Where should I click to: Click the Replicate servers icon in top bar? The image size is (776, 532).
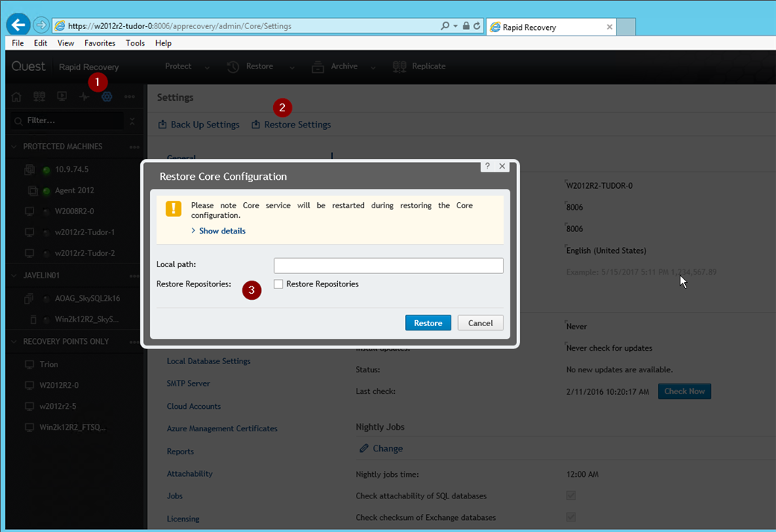point(399,66)
